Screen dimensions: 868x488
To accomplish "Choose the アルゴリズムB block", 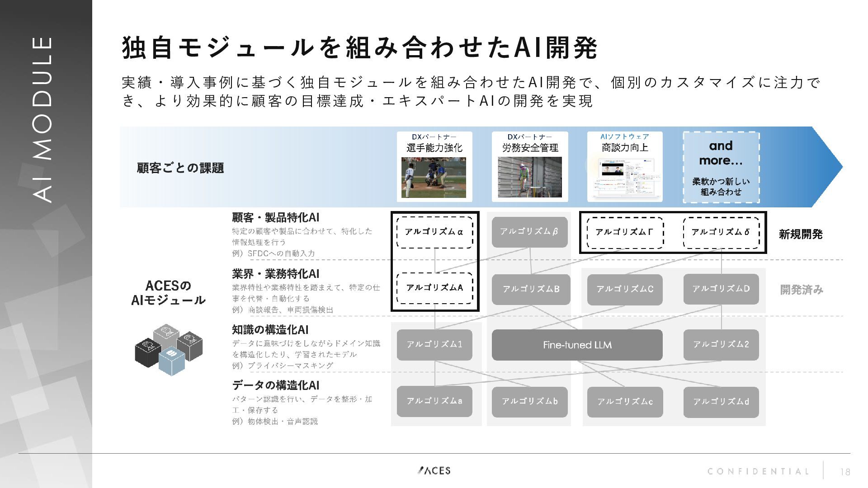I will (531, 289).
